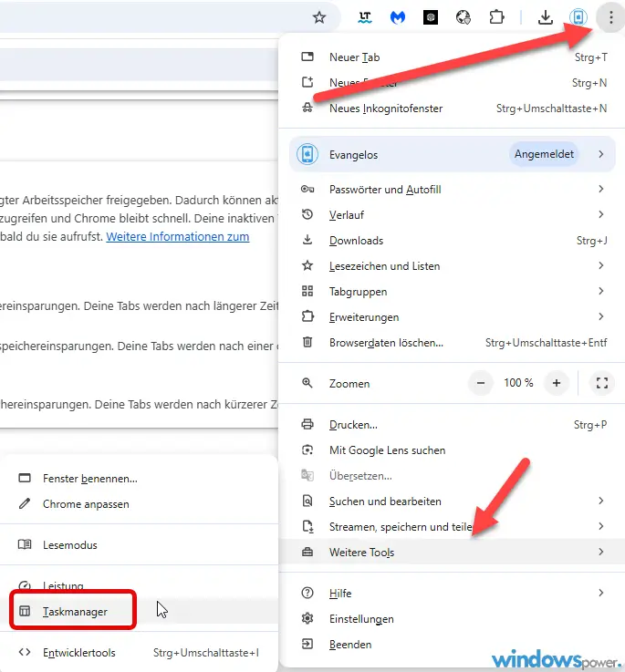
Task: Click the Hilfe question mark icon
Action: [x=307, y=593]
